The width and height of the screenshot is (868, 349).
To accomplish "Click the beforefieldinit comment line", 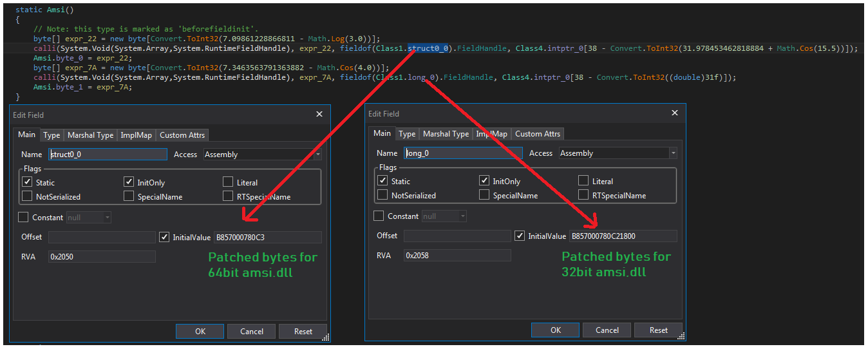I will 146,30.
